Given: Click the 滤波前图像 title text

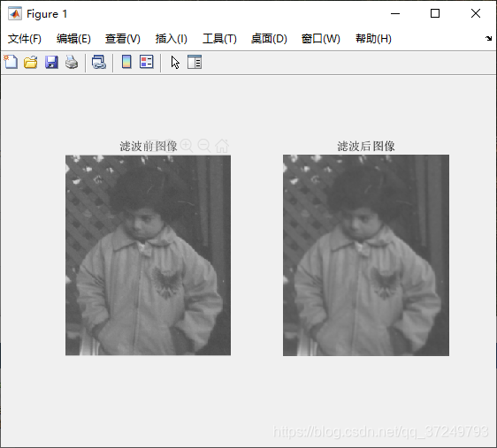Looking at the screenshot, I should (x=149, y=146).
